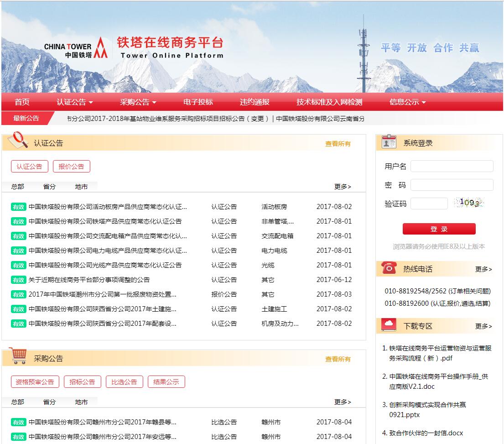Focus the 用户名 input field
The image size is (504, 444).
pos(452,166)
